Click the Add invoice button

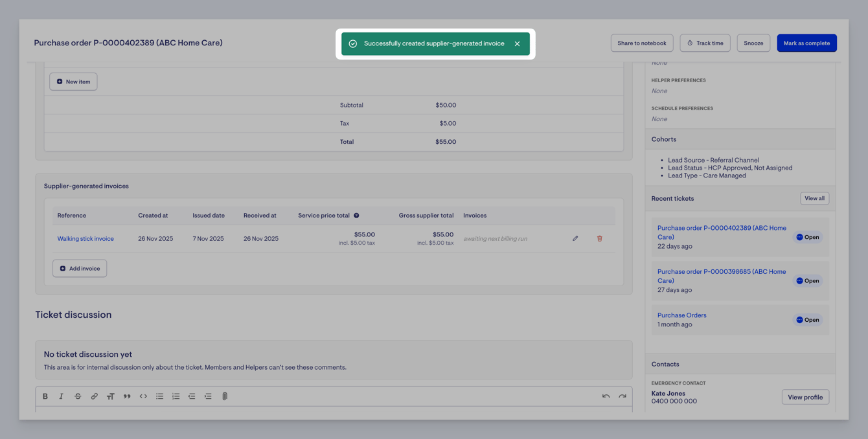click(x=80, y=268)
